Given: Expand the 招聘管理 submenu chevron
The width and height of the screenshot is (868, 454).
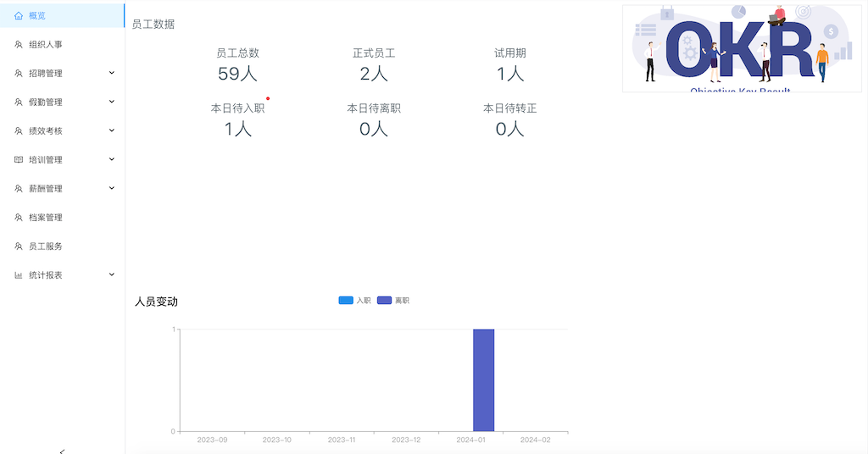Looking at the screenshot, I should (112, 73).
